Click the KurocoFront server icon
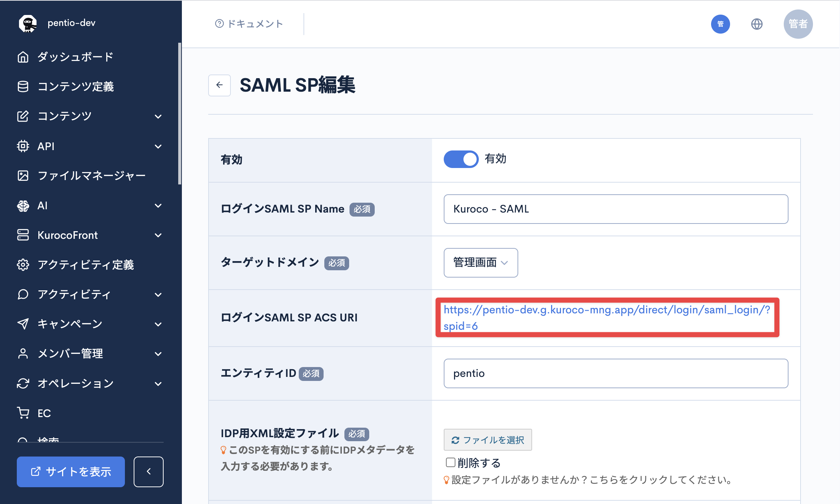Viewport: 840px width, 504px height. click(23, 235)
